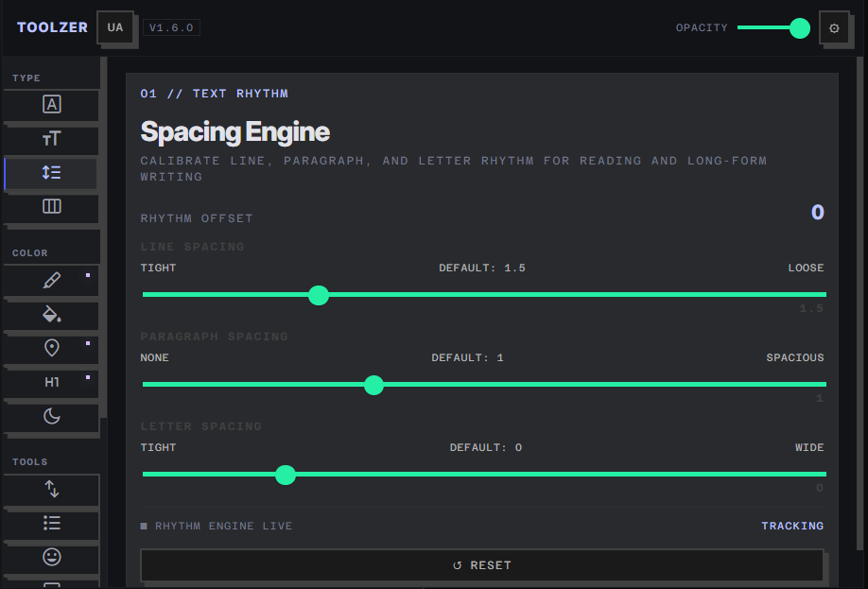Select the location pin color tool

tap(51, 349)
